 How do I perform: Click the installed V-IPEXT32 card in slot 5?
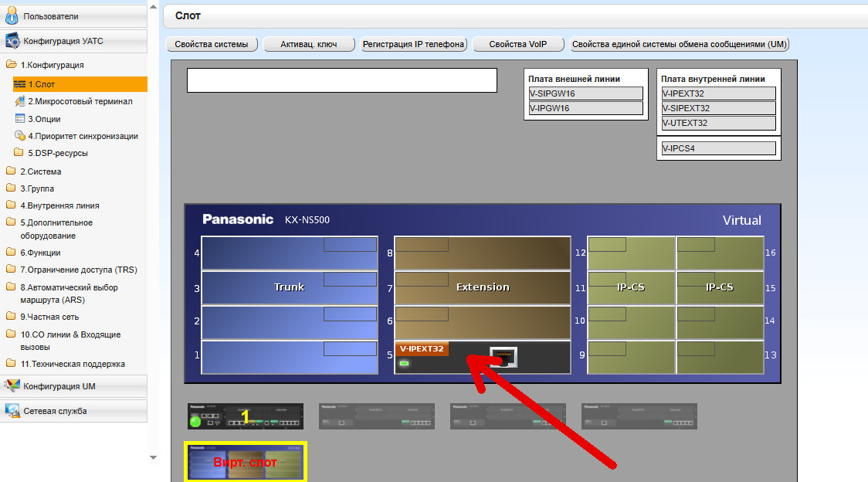(x=482, y=358)
